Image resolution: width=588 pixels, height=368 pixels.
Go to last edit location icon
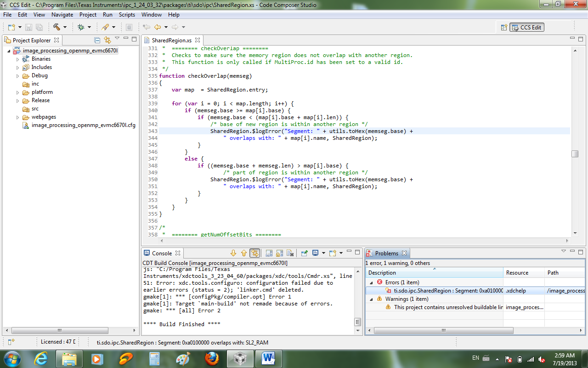pos(147,28)
